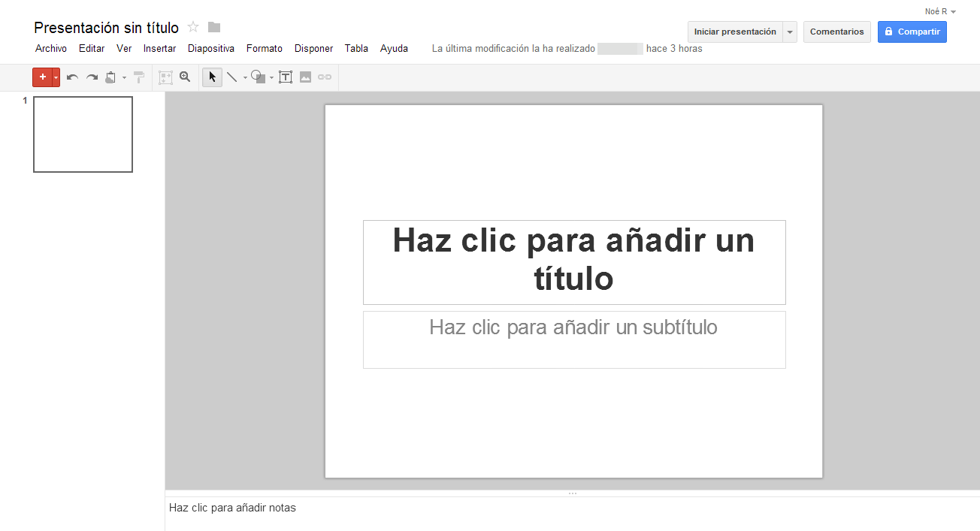Click the blue Compartir button
This screenshot has height=531, width=980.
[x=912, y=32]
